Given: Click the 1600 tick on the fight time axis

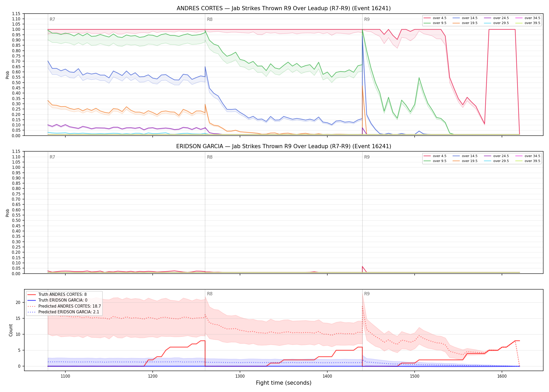Looking at the screenshot, I should click(502, 376).
